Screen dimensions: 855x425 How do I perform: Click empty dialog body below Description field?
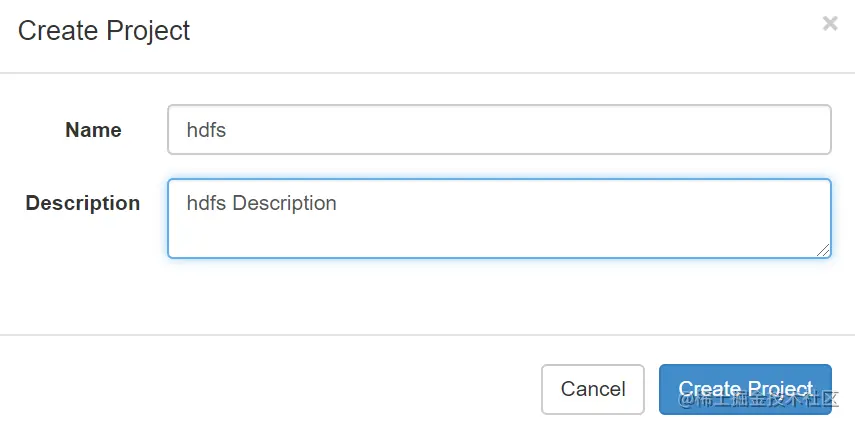pyautogui.click(x=450, y=295)
